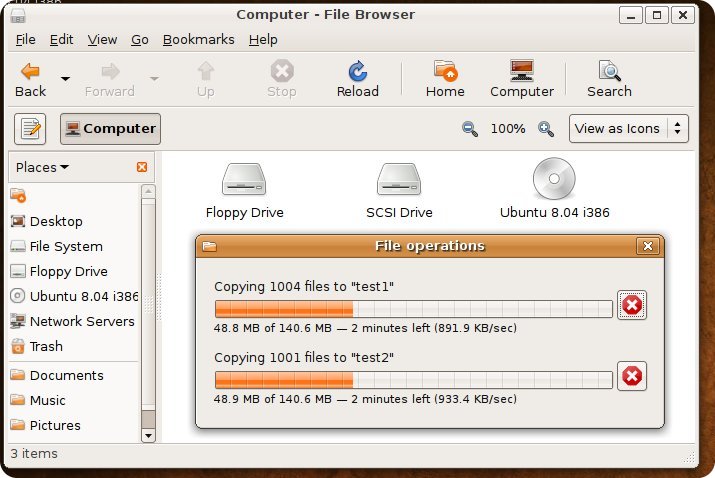The width and height of the screenshot is (715, 478).
Task: Open the Home folder from toolbar
Action: 445,79
